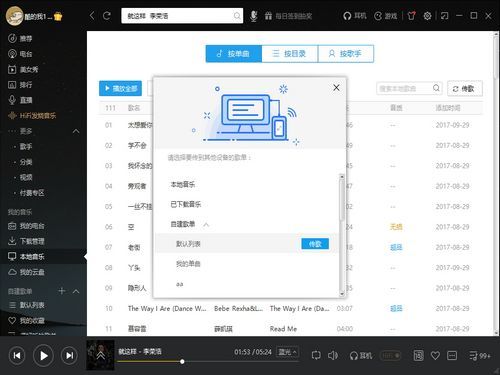Switch to 按单曲 tab
This screenshot has height=375, width=500.
234,54
